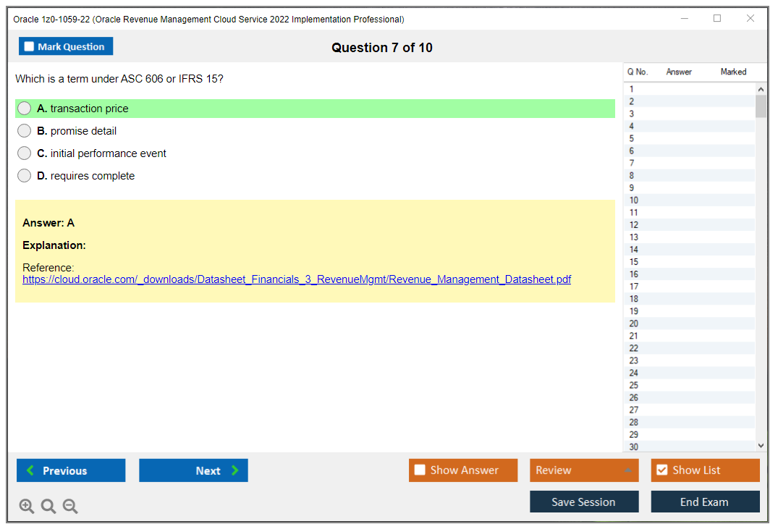Open the Revenue Management Datasheet reference link

pos(296,279)
